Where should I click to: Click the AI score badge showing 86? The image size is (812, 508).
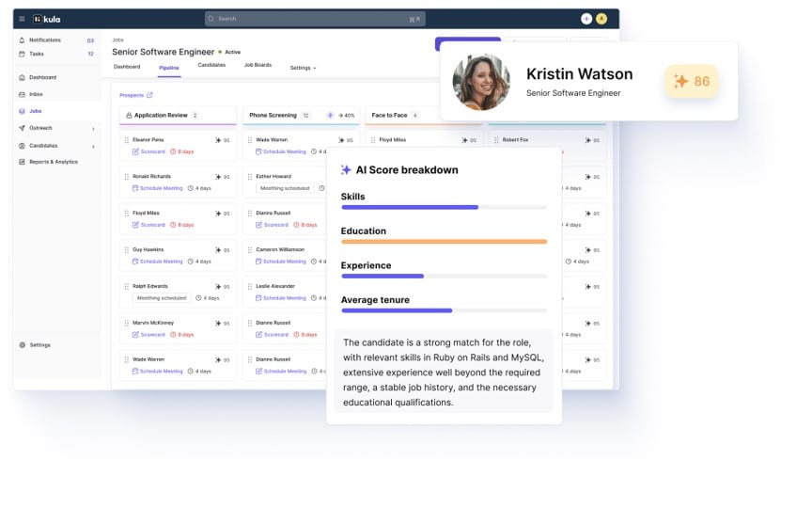pos(692,82)
